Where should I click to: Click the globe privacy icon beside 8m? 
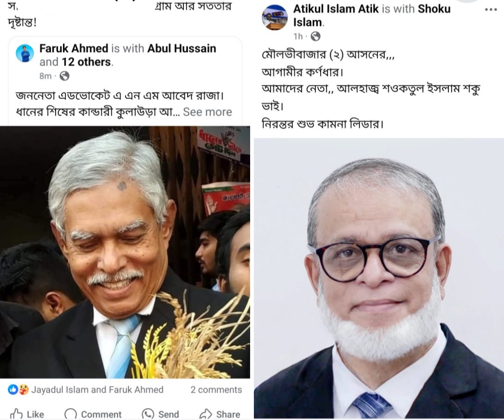[x=64, y=76]
